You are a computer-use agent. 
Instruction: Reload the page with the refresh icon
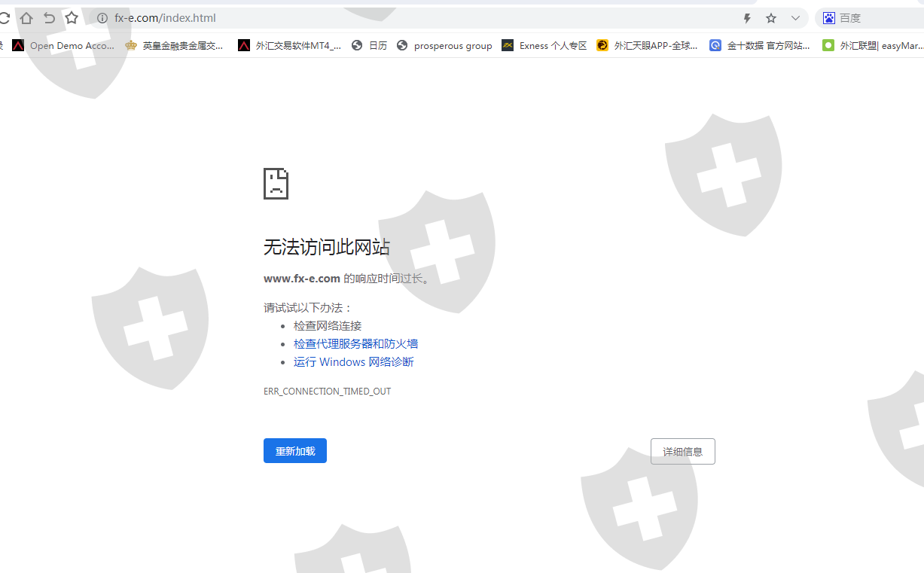click(x=3, y=18)
